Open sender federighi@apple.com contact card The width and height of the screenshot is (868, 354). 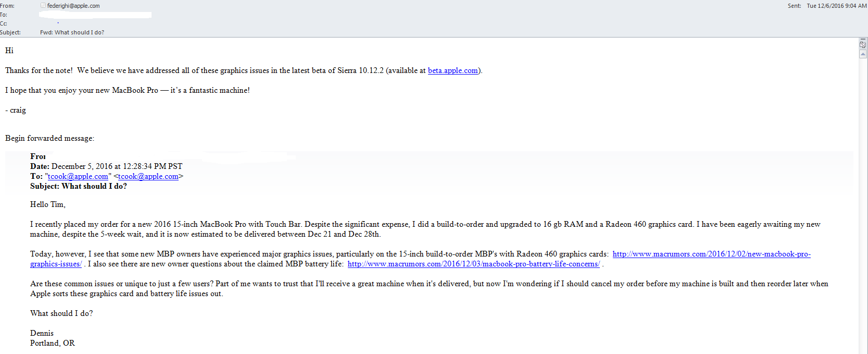pyautogui.click(x=73, y=6)
